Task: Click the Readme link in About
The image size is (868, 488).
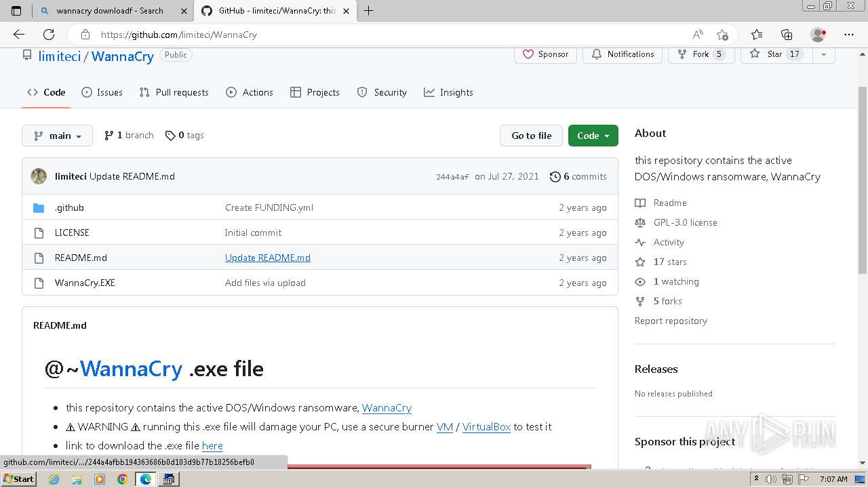Action: [x=661, y=203]
